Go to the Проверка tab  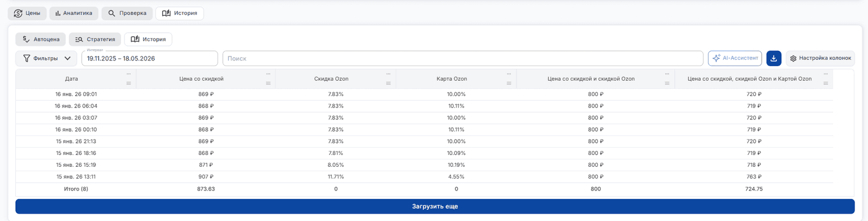coord(127,13)
